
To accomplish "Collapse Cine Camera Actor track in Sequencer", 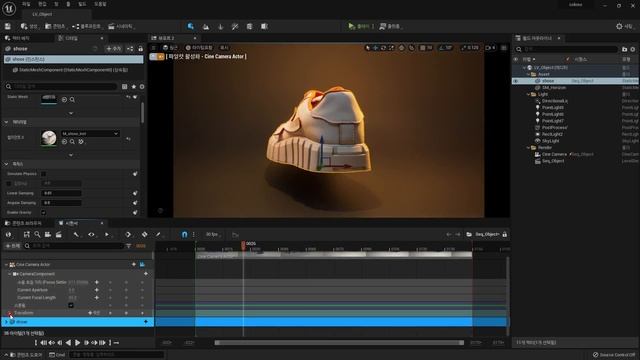I will 6,264.
